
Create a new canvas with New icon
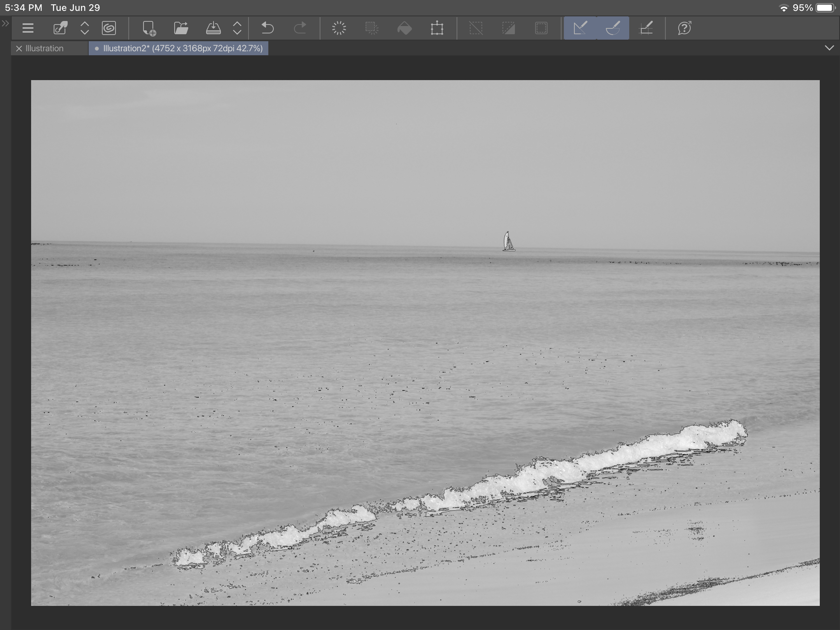(x=149, y=28)
